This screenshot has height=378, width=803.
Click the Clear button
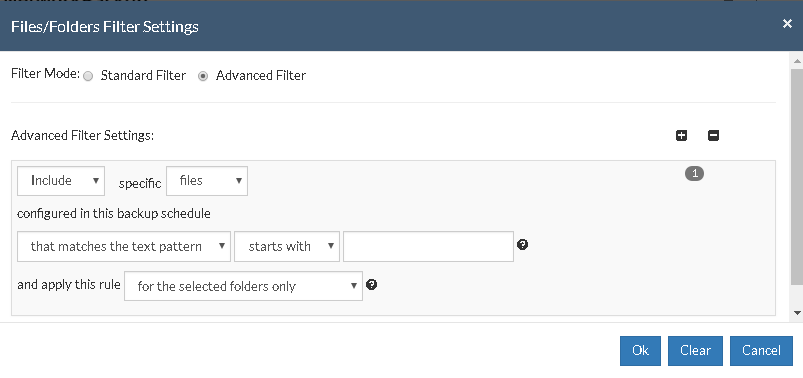click(695, 351)
